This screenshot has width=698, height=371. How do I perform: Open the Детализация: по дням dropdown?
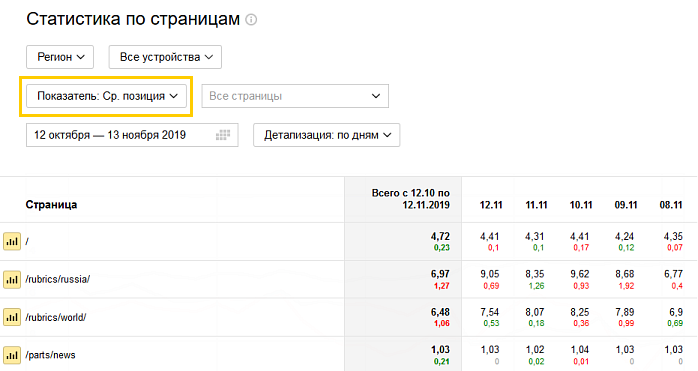327,135
